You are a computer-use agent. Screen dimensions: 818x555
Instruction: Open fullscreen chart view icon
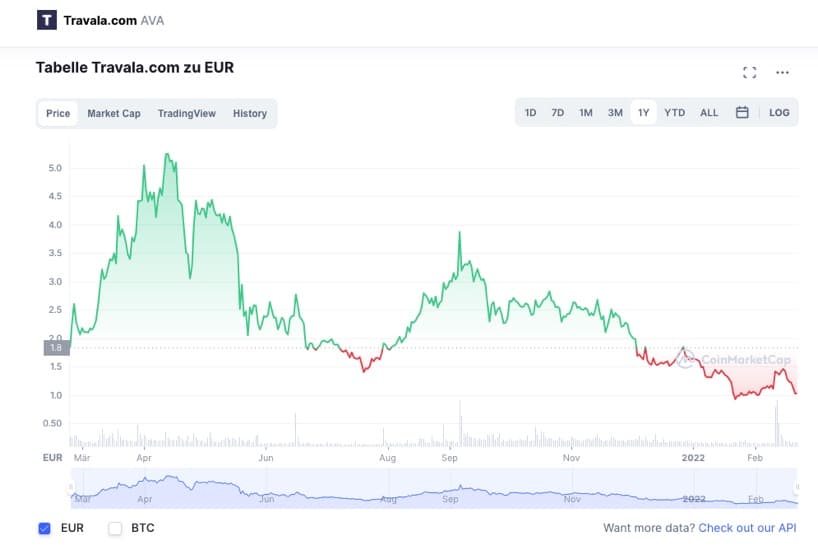(x=750, y=73)
